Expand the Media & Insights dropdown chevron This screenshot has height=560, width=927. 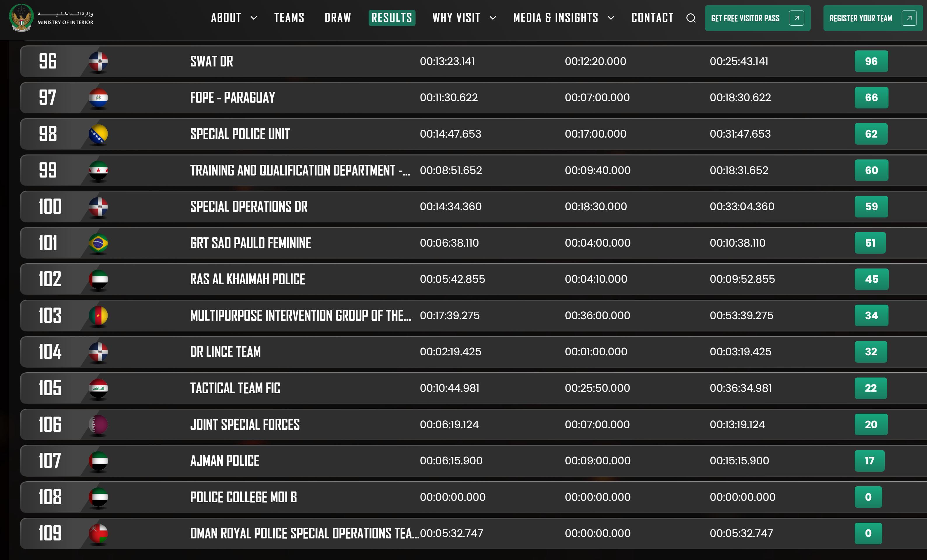tap(611, 18)
